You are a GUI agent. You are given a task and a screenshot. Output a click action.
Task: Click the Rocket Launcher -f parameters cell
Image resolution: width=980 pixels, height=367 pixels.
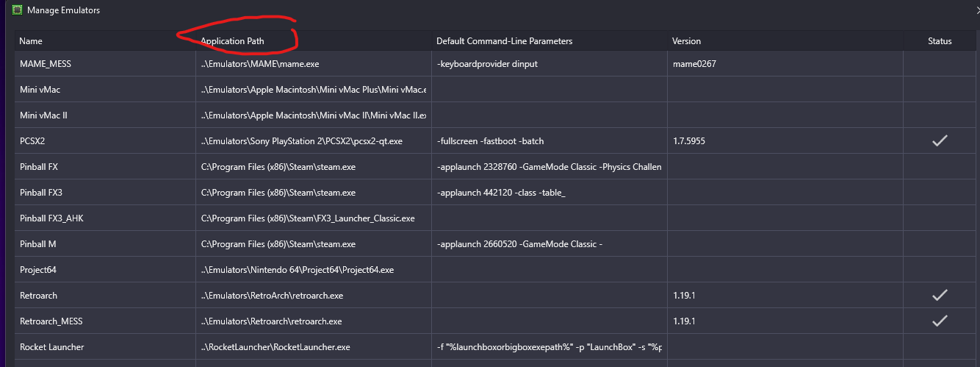pos(549,347)
